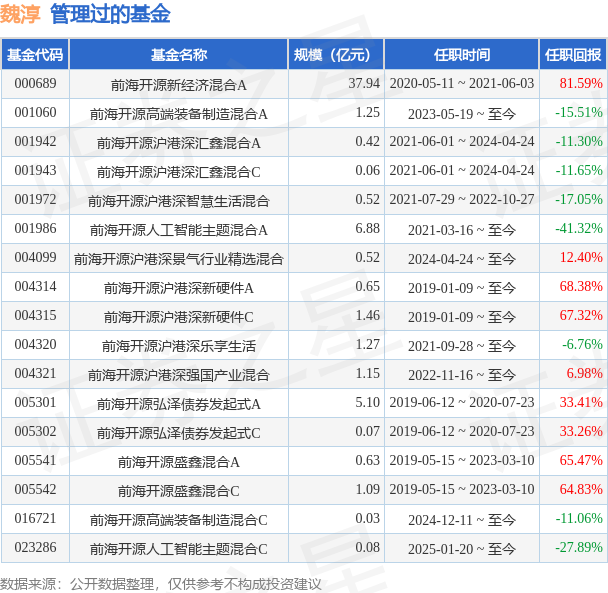Image resolution: width=608 pixels, height=593 pixels.
Task: Select tenure 2024-12-11 ~ 至今
Action: [461, 520]
